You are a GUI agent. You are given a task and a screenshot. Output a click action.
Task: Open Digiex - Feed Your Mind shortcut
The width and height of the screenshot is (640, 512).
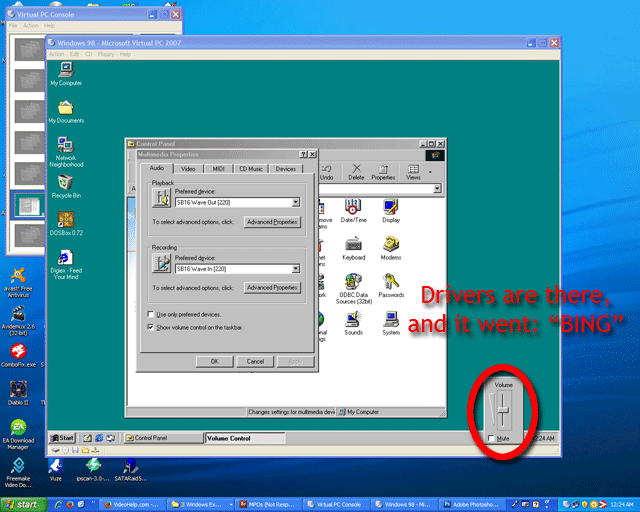tap(66, 265)
